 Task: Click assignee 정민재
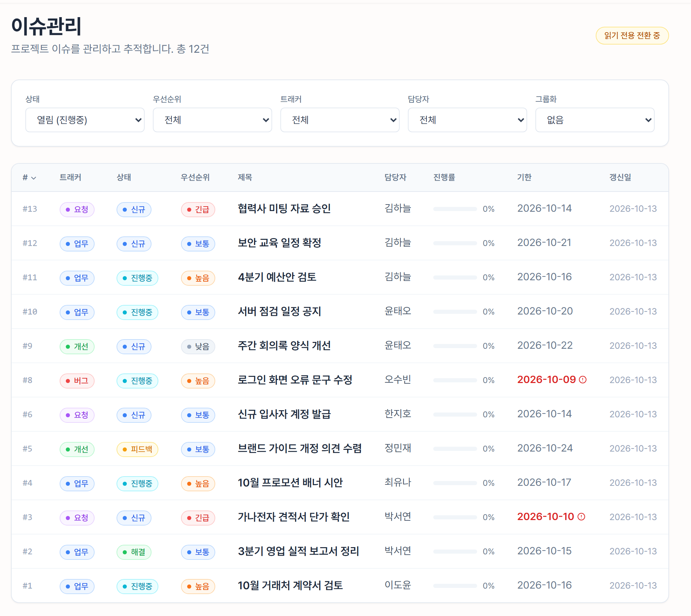398,448
